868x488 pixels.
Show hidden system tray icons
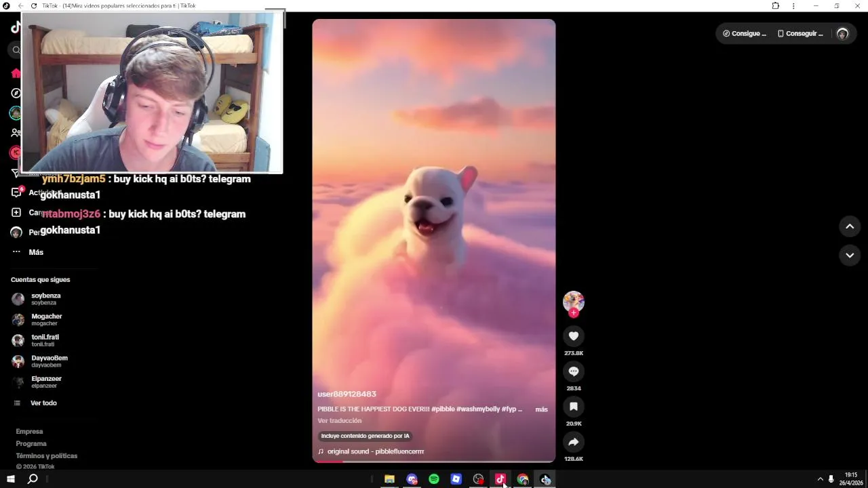coord(820,479)
